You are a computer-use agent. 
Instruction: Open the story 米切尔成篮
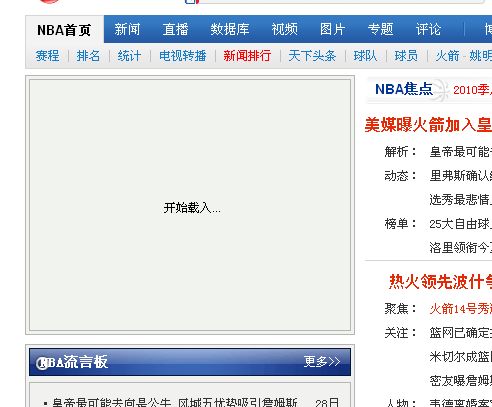[461, 357]
